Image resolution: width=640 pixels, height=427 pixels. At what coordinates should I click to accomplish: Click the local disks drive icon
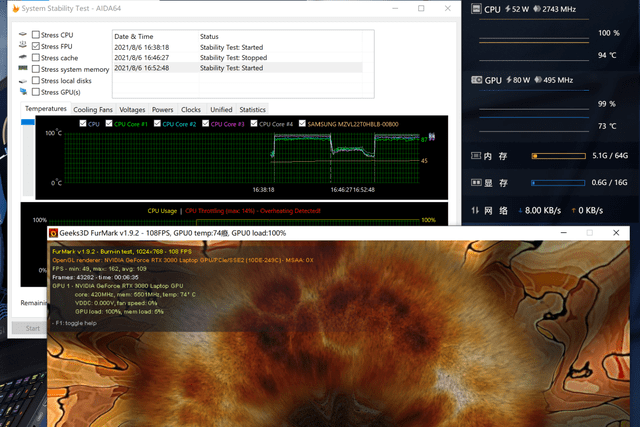23,81
